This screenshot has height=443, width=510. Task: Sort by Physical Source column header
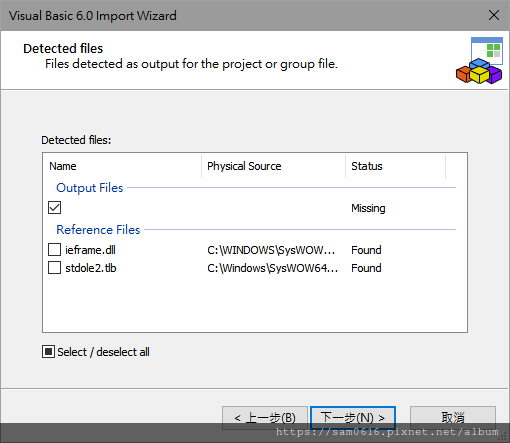tap(273, 166)
